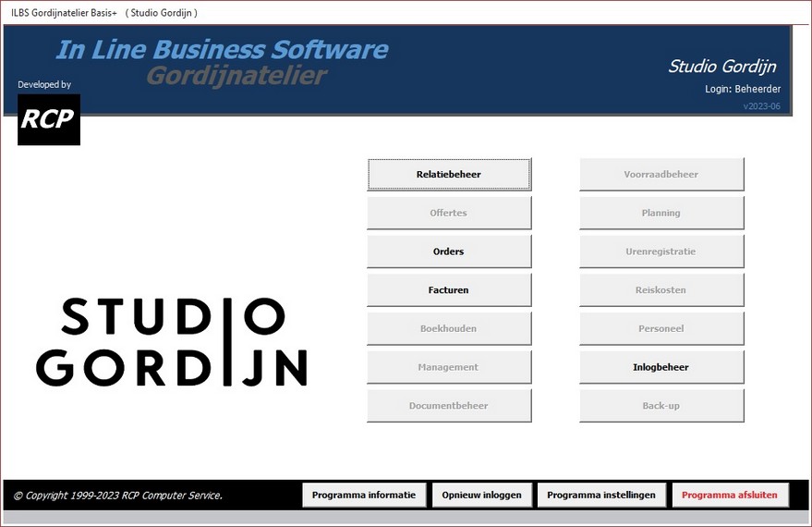This screenshot has width=812, height=527.
Task: Click the version label v2023-06
Action: coord(761,106)
